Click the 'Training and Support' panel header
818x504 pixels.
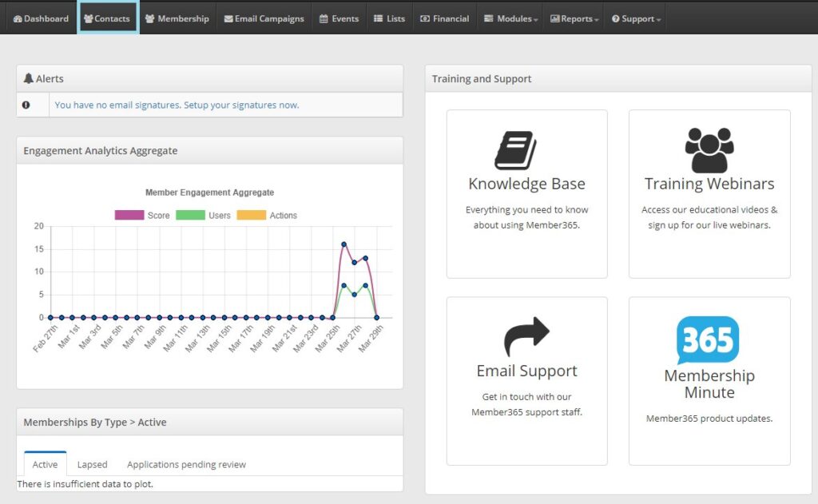click(x=618, y=79)
